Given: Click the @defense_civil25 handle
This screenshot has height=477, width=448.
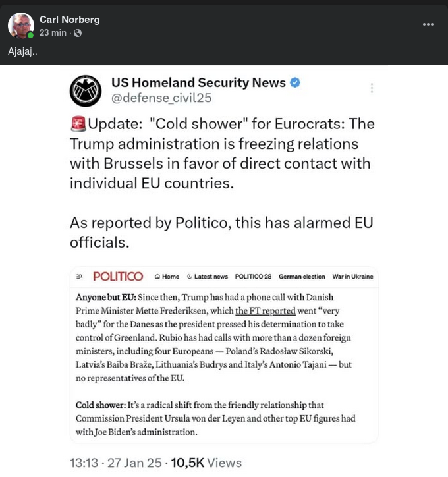Looking at the screenshot, I should click(161, 99).
